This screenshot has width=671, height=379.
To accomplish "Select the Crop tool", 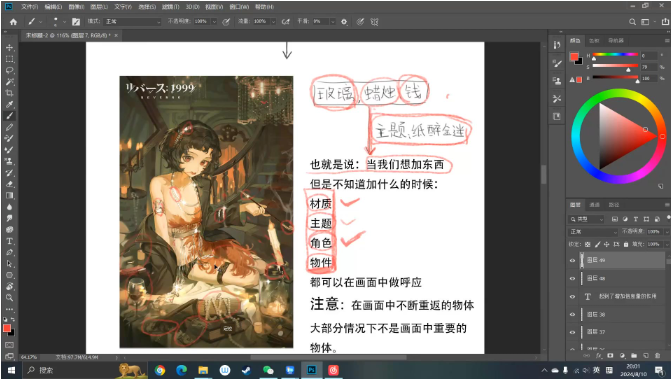I will [x=9, y=93].
